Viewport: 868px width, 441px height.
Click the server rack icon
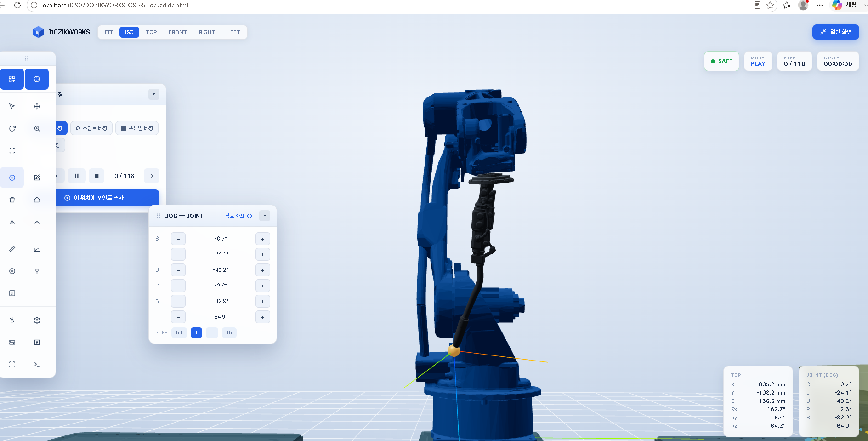point(12,343)
